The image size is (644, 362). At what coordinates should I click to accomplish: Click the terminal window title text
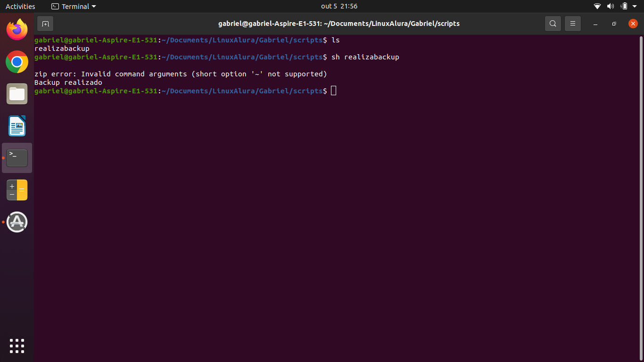[339, 24]
